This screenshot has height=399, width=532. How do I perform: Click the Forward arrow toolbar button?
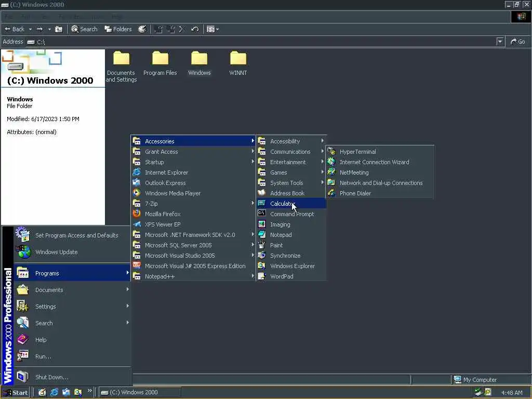pyautogui.click(x=39, y=29)
